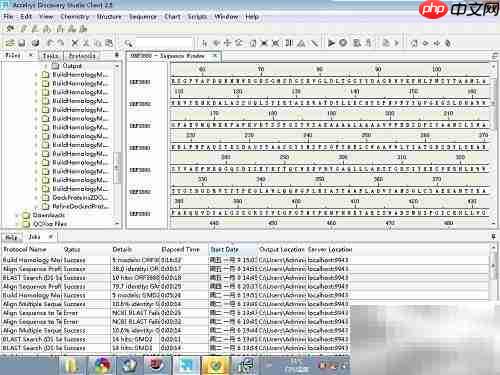
Task: Open the Scripts menu
Action: [197, 16]
